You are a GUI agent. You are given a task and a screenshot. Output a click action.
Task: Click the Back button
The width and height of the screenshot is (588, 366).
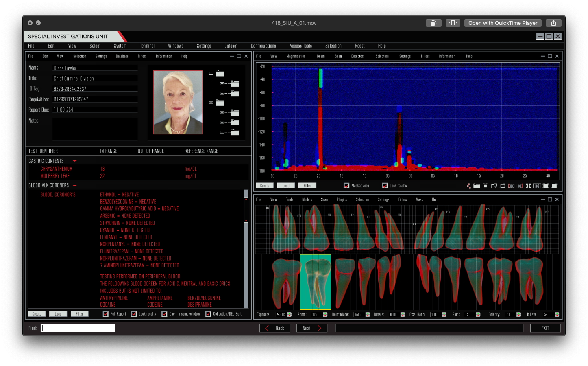(x=275, y=328)
